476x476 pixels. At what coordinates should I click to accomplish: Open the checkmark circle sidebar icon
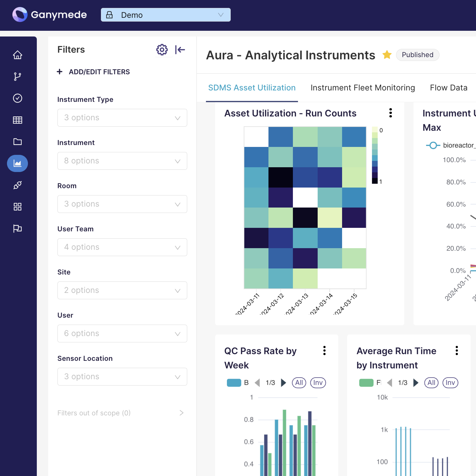click(x=17, y=98)
